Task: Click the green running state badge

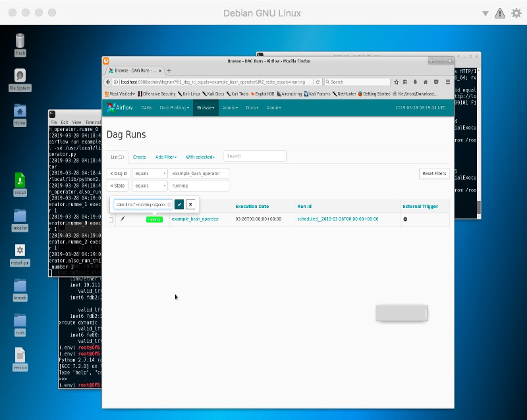Action: click(154, 219)
